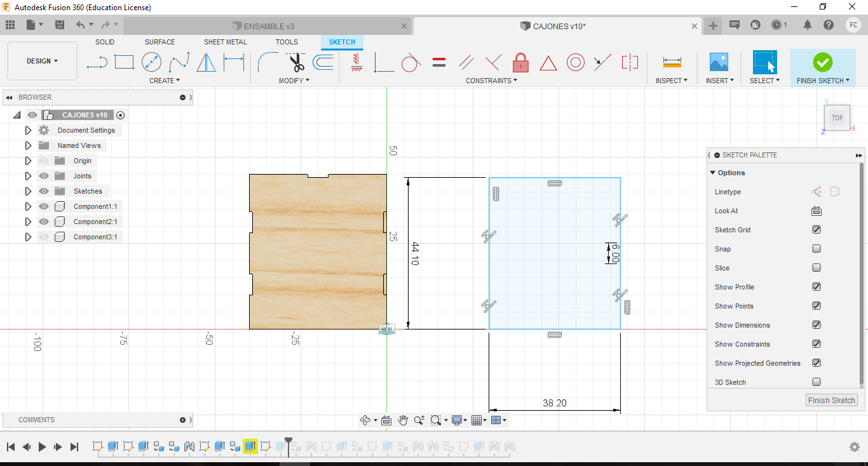Open the DESIGN workspace dropdown
Image resolution: width=868 pixels, height=466 pixels.
[x=42, y=61]
